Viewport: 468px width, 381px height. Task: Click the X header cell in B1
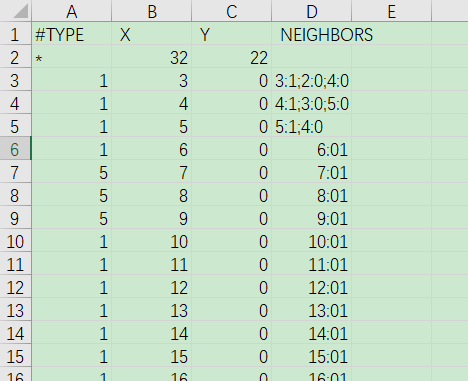(151, 34)
